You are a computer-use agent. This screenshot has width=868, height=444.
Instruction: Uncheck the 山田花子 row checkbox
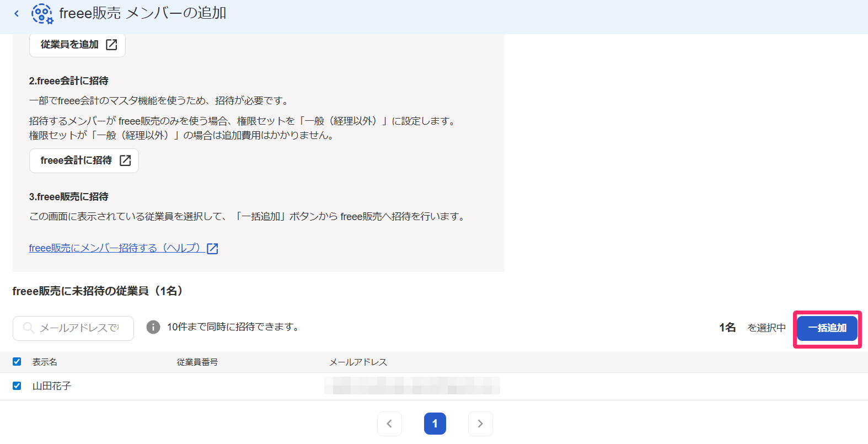click(x=17, y=386)
